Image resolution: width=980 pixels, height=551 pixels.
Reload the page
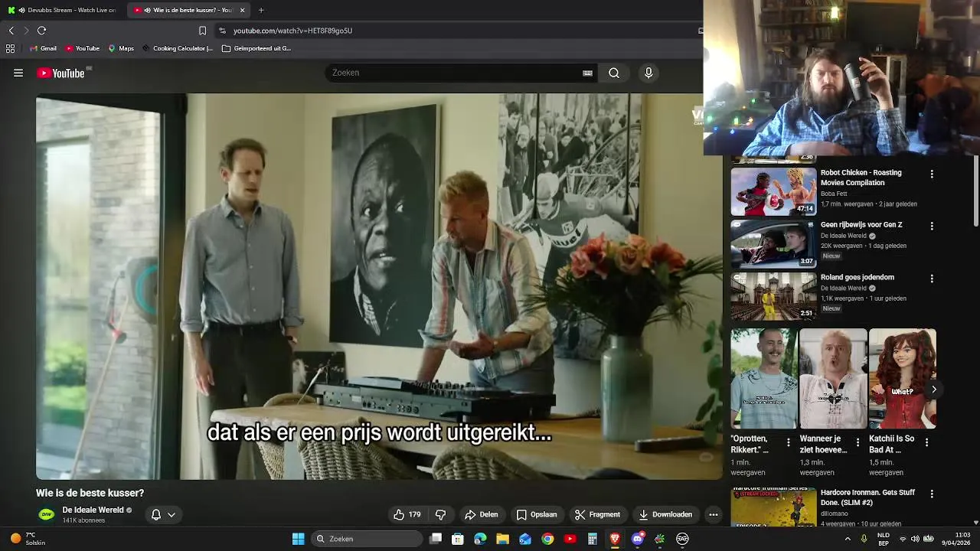pyautogui.click(x=41, y=31)
